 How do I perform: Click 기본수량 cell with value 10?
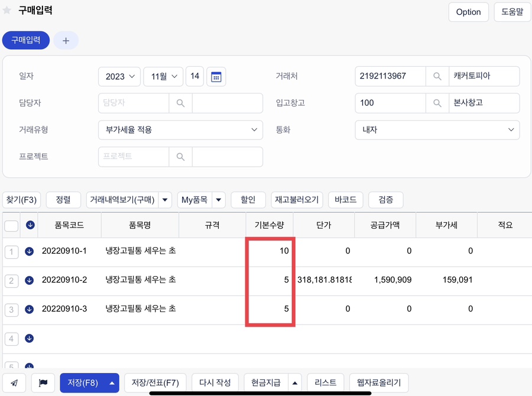tap(270, 251)
